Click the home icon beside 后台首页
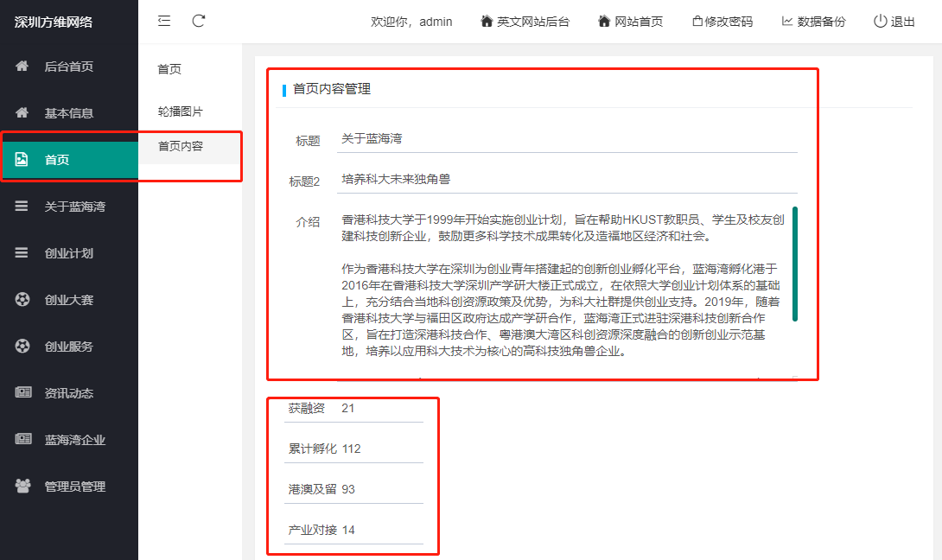Viewport: 942px width, 560px height. pos(22,66)
